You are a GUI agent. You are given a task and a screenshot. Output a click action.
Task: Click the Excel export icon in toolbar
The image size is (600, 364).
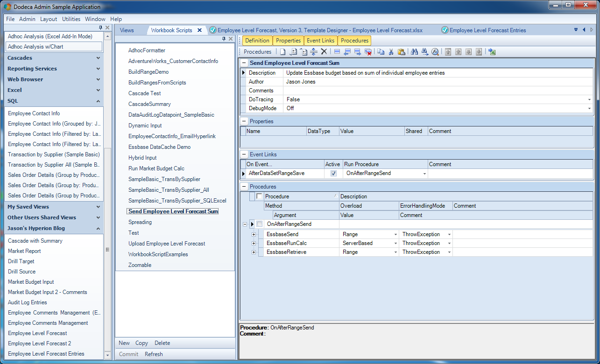click(x=492, y=52)
